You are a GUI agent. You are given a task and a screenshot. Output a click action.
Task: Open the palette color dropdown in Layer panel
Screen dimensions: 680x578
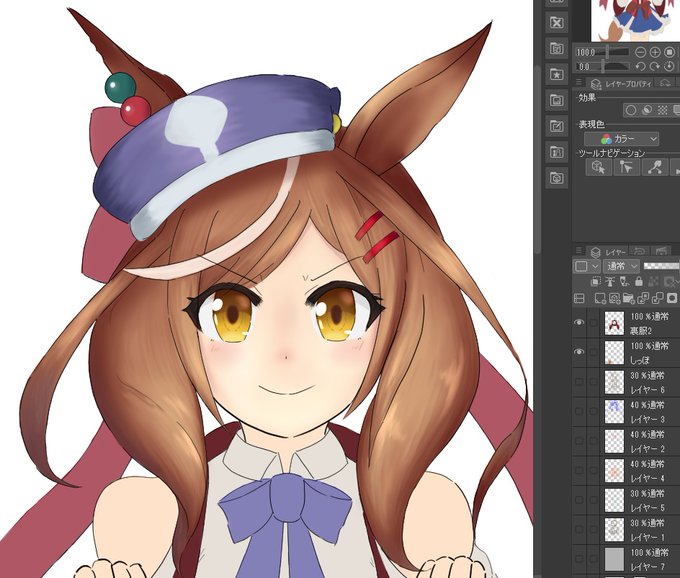[x=587, y=266]
